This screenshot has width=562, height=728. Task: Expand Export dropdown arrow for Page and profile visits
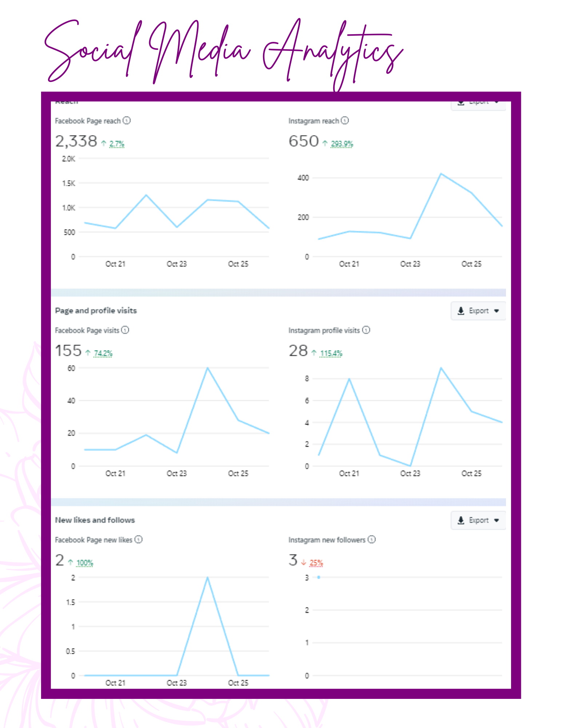[x=497, y=311]
